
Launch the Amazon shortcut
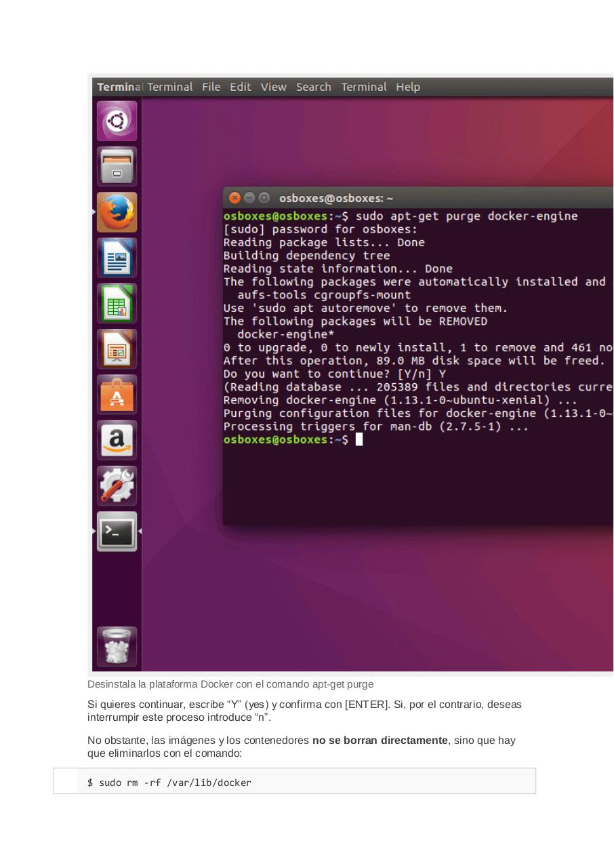117,439
